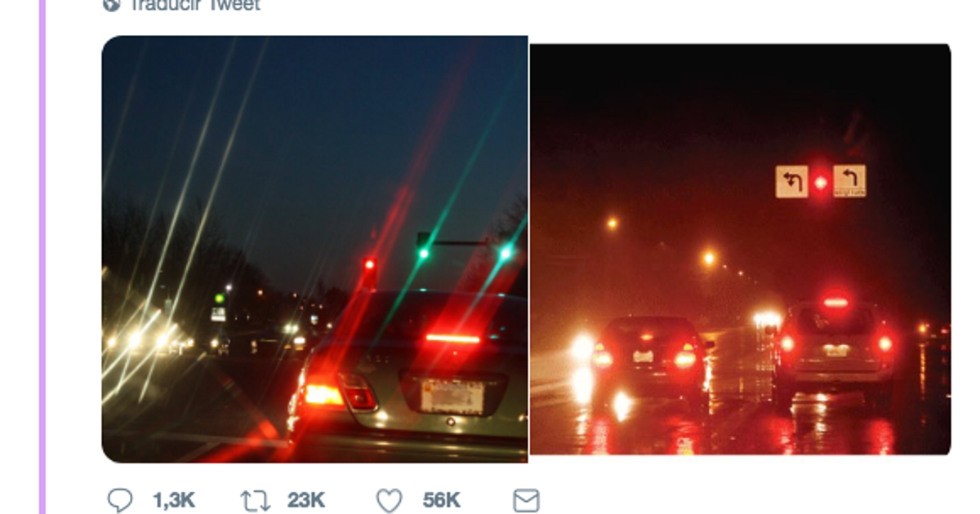Click the 23K retweets count
This screenshot has width=980, height=514.
(x=306, y=500)
